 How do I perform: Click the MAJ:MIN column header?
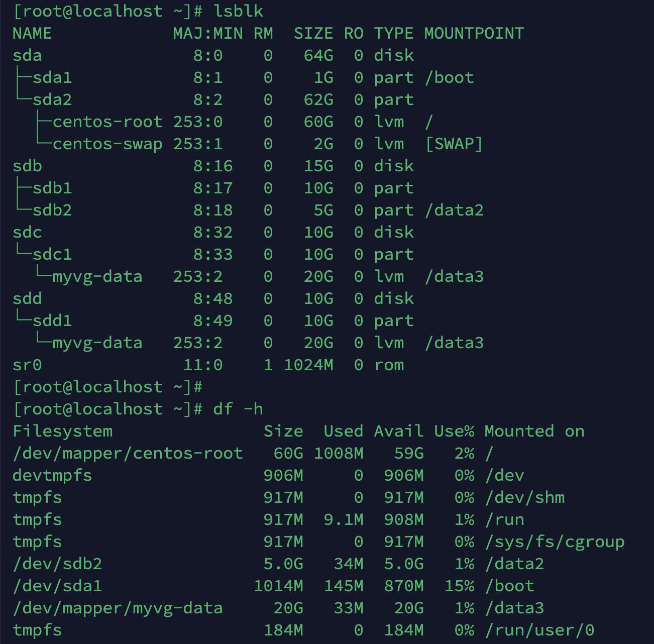(207, 33)
